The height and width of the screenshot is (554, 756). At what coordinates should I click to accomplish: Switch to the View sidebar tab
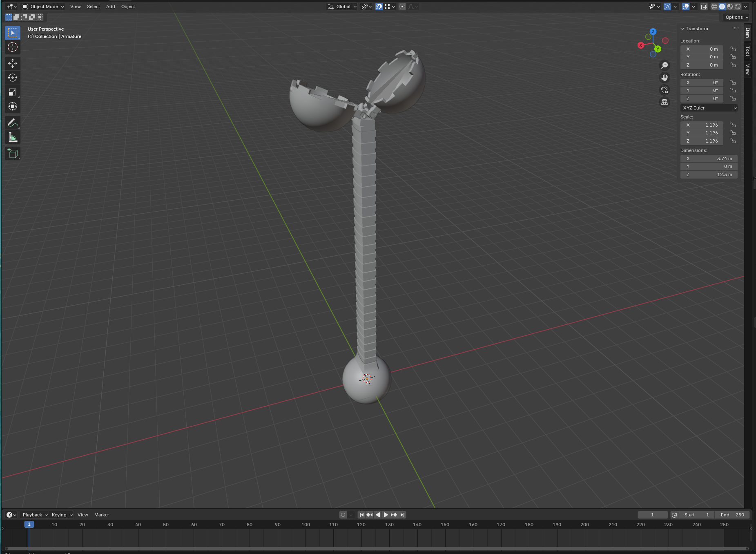pos(747,69)
